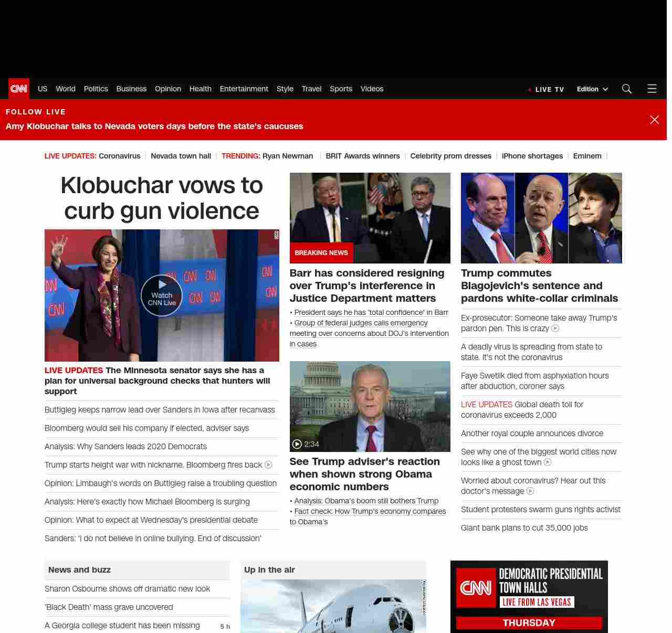
Task: Open the Politics section in navigation
Action: (x=96, y=89)
